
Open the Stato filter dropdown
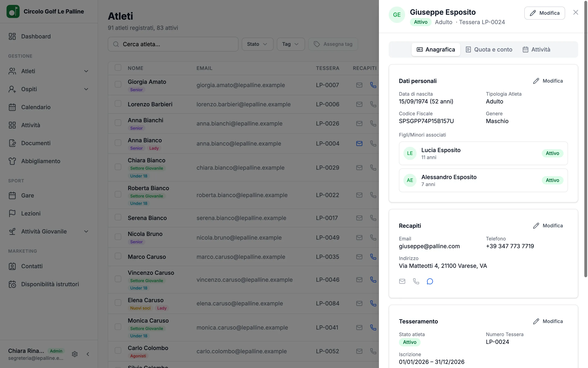pyautogui.click(x=257, y=44)
